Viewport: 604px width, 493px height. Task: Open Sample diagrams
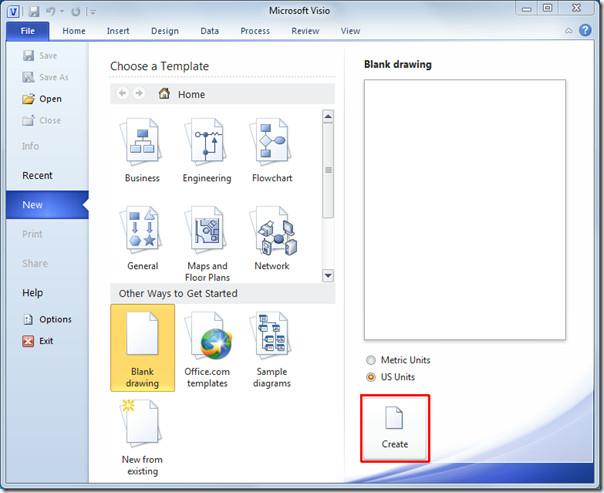[272, 350]
